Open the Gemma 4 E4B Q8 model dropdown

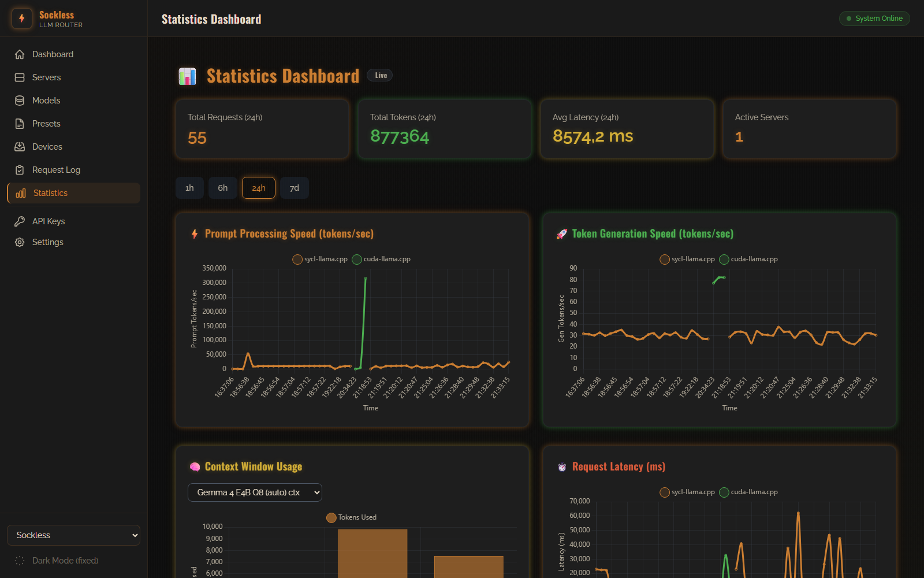(255, 492)
